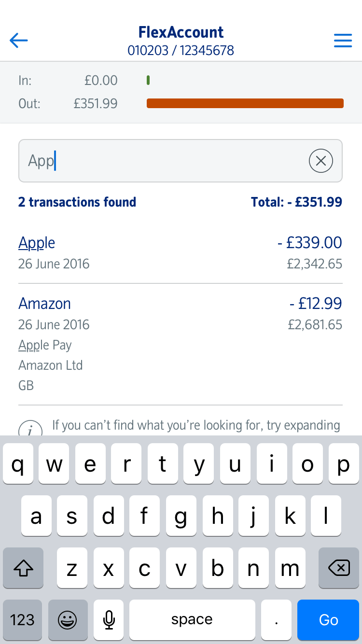Tap the shift key arrow
This screenshot has width=362, height=644.
pyautogui.click(x=23, y=569)
